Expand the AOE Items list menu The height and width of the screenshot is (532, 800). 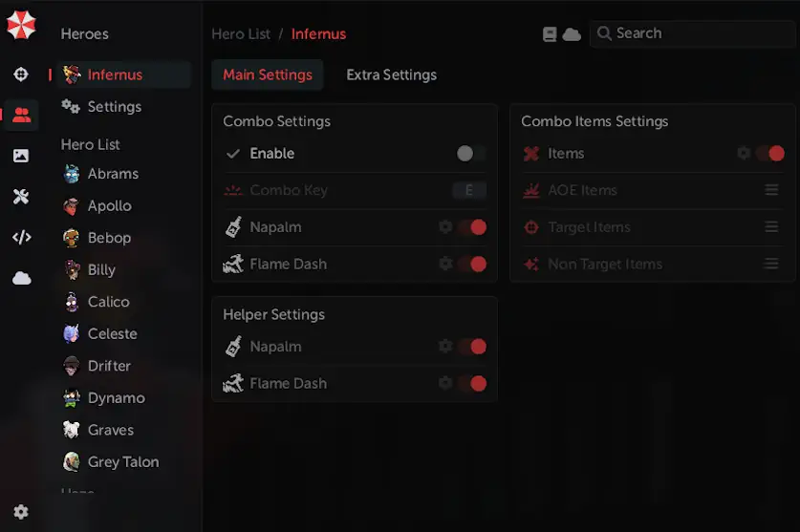point(771,190)
